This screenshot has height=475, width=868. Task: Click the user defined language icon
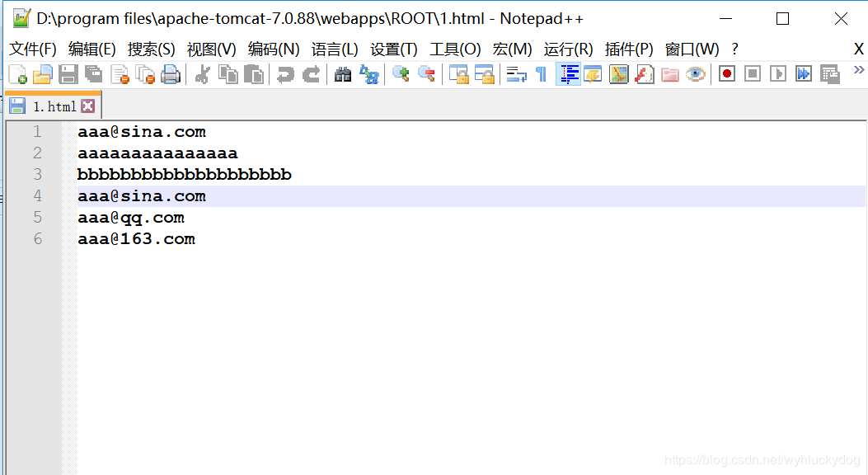click(593, 73)
